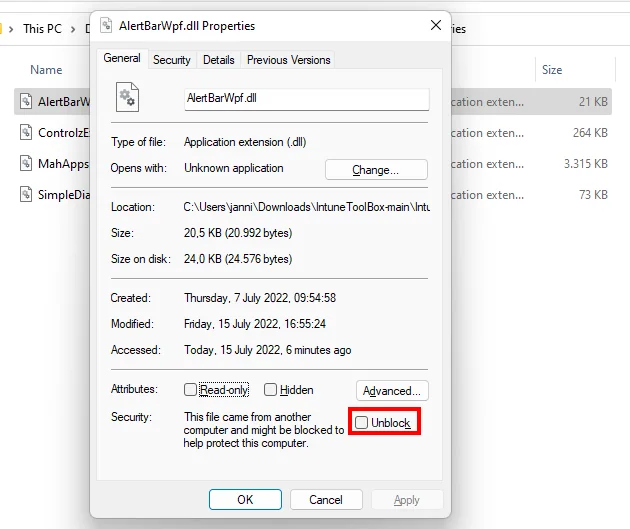Click the Modified date value text
This screenshot has width=630, height=529.
click(x=255, y=324)
